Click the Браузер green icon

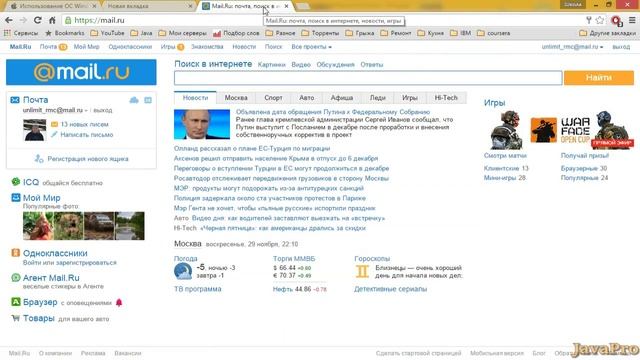point(16,302)
